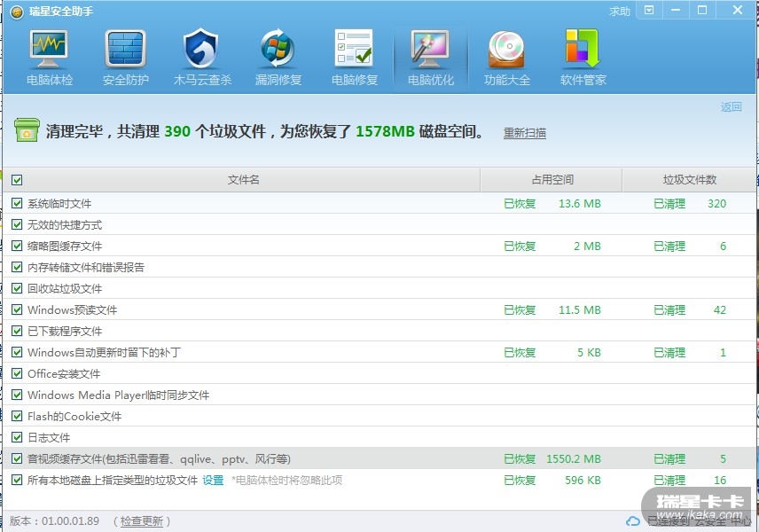
Task: Click the 1550.2 MB size value
Action: pos(574,459)
